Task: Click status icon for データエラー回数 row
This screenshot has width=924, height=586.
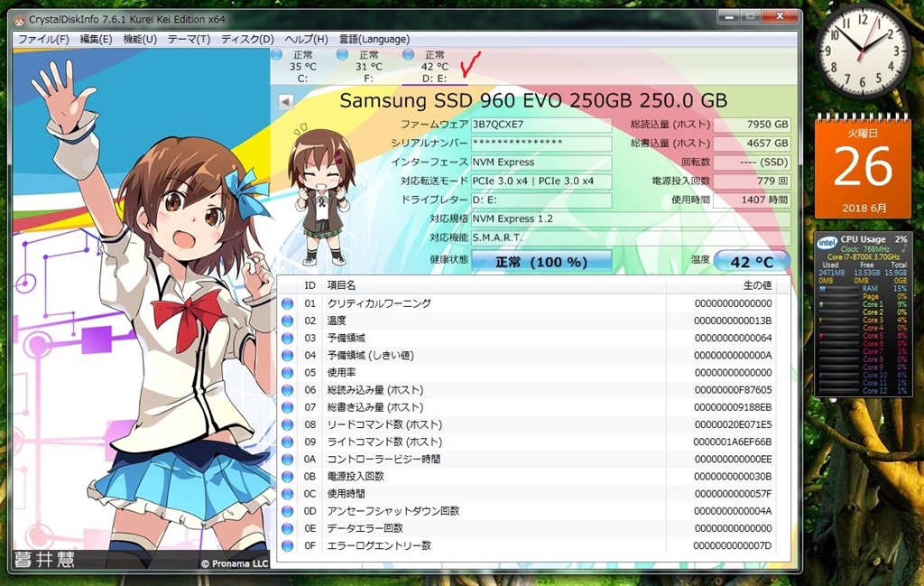Action: [x=288, y=528]
